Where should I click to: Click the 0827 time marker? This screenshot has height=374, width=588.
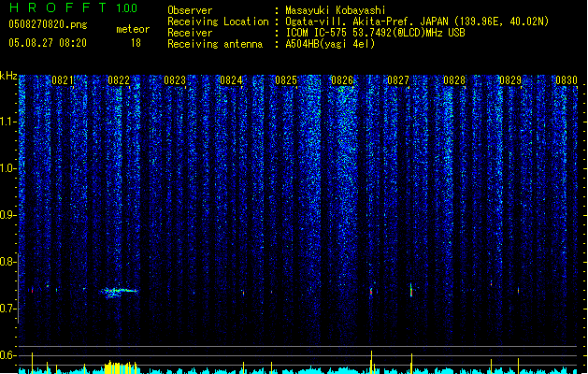[x=398, y=80]
